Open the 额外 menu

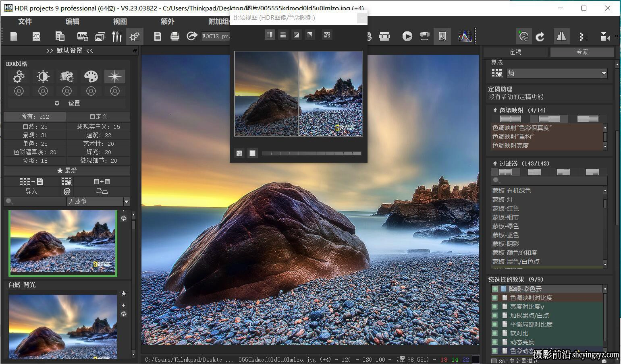pos(168,21)
